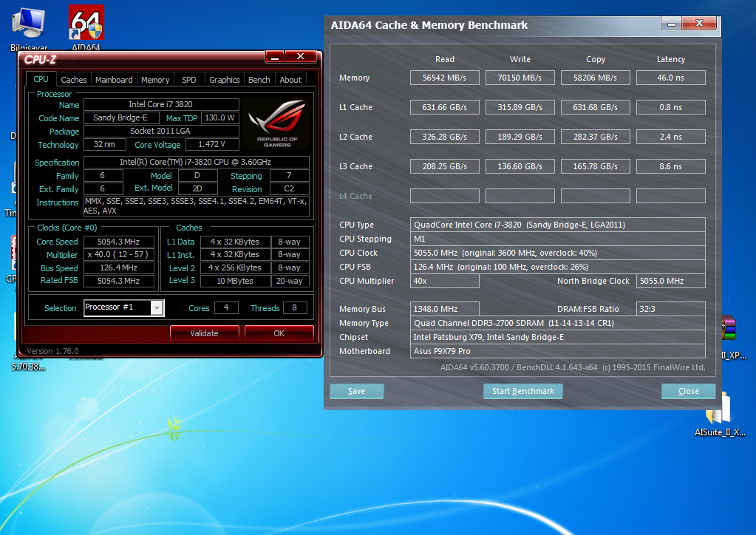756x535 pixels.
Task: Click the Technology value 32 nm
Action: coord(105,144)
